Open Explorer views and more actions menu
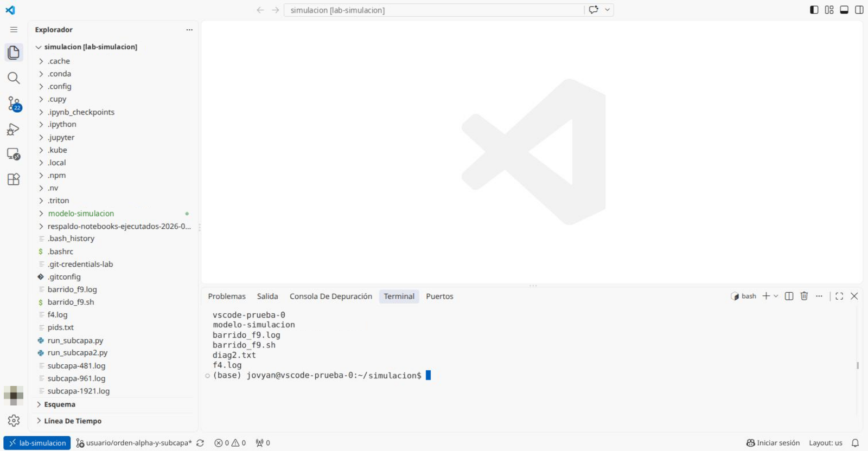This screenshot has width=868, height=451. tap(189, 30)
